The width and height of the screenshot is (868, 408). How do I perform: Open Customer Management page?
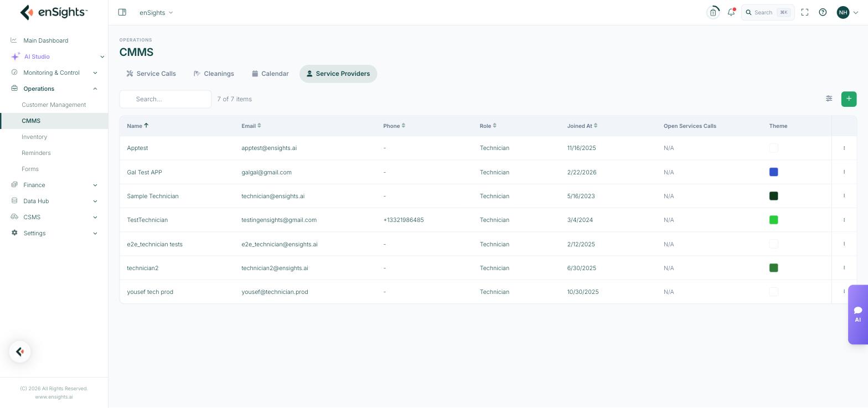pyautogui.click(x=54, y=105)
